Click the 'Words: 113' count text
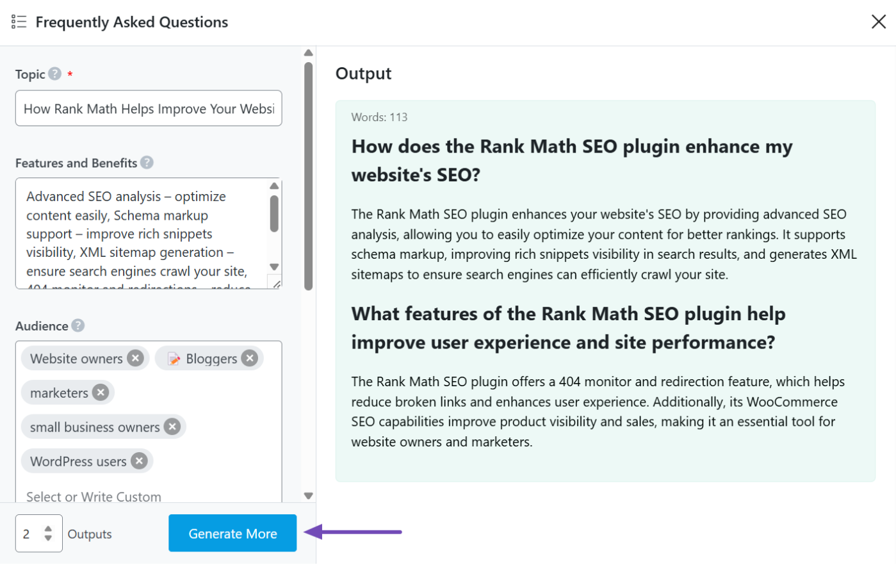 [x=379, y=117]
